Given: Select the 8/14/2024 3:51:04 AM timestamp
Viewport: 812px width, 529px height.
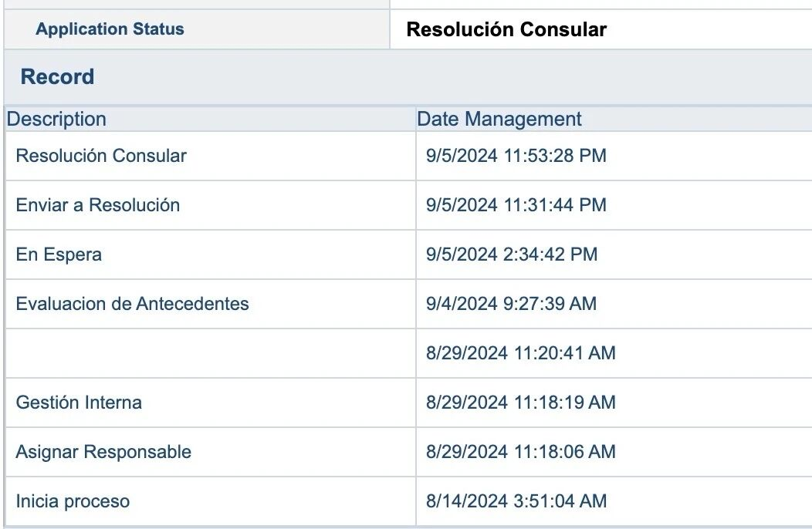Looking at the screenshot, I should point(516,501).
